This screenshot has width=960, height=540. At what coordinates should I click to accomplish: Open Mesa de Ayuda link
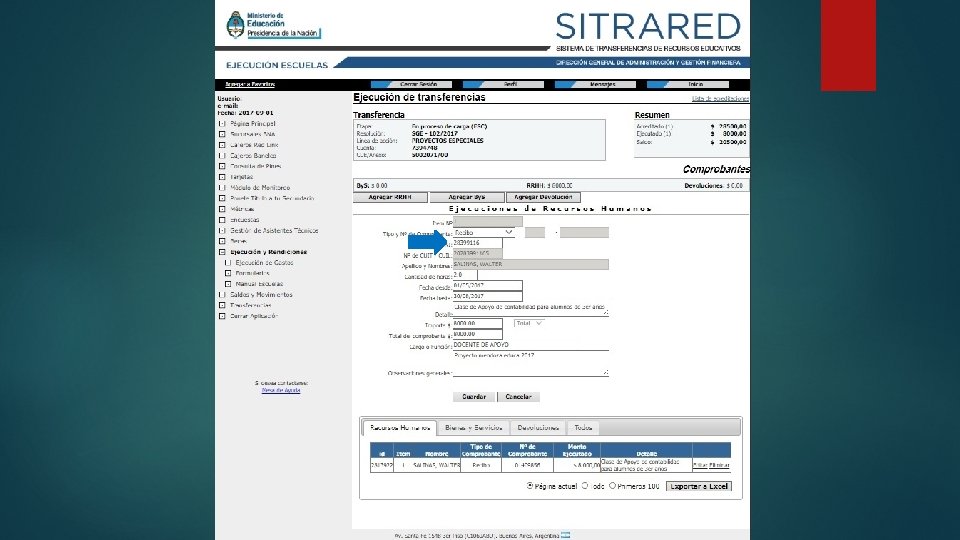[281, 390]
